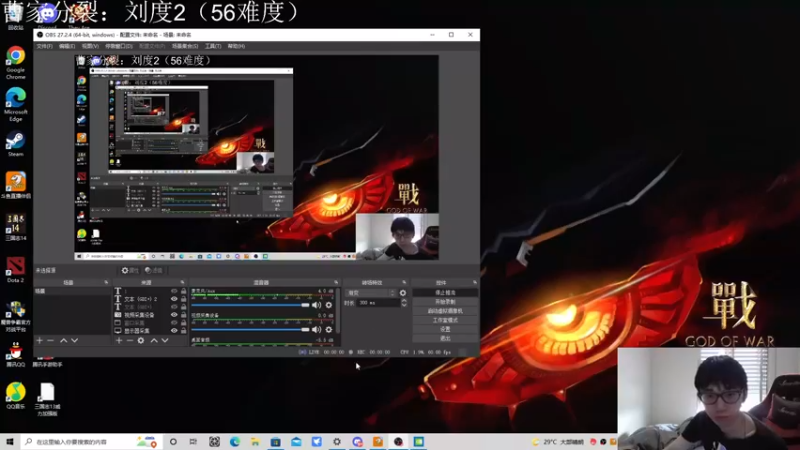This screenshot has height=450, width=800.
Task: Click the 退出 button in controls
Action: [445, 339]
